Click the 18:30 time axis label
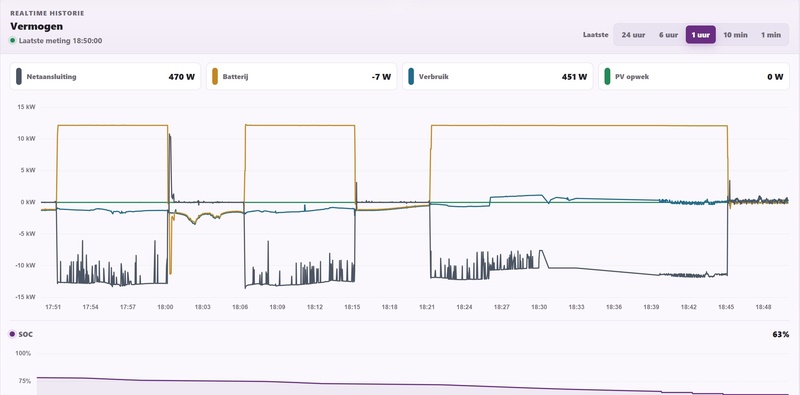This screenshot has width=800, height=395. click(x=539, y=307)
